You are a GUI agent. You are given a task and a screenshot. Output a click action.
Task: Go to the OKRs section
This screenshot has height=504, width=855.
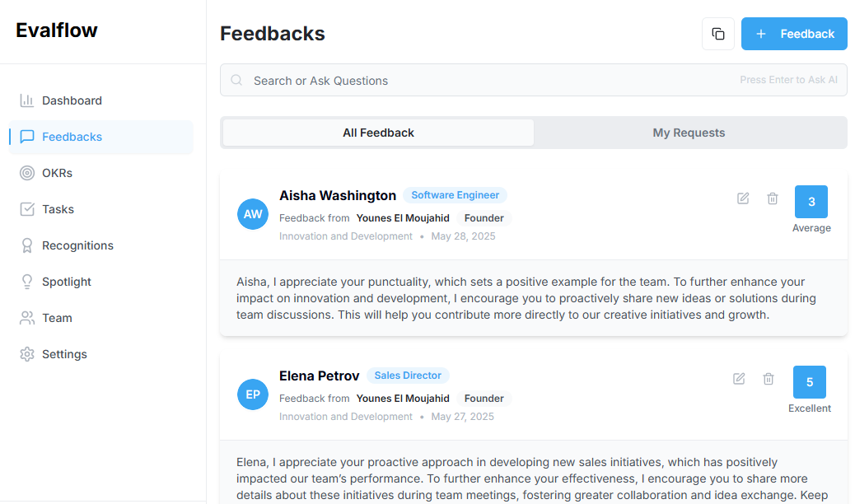[58, 173]
